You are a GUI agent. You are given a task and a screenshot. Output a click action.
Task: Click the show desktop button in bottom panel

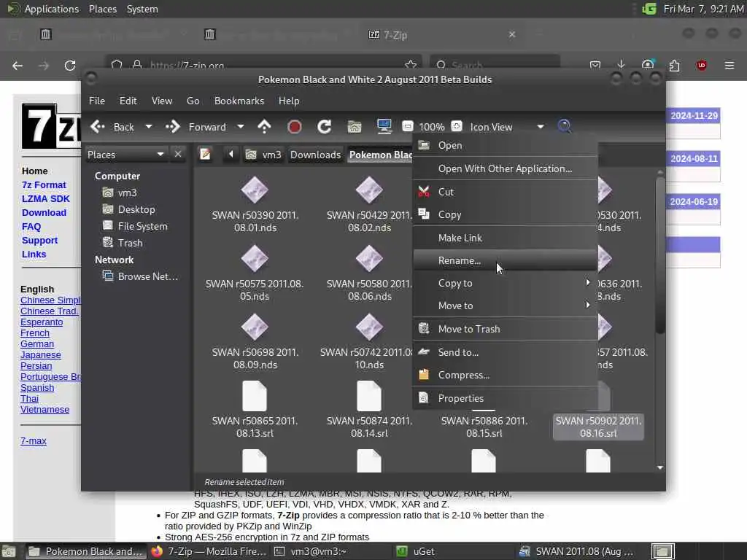(9, 551)
